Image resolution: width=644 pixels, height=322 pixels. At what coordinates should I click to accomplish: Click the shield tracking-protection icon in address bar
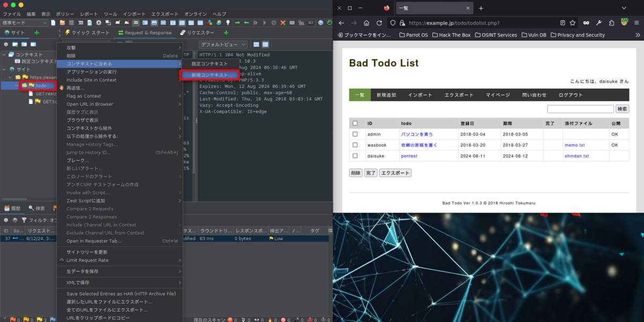[393, 23]
